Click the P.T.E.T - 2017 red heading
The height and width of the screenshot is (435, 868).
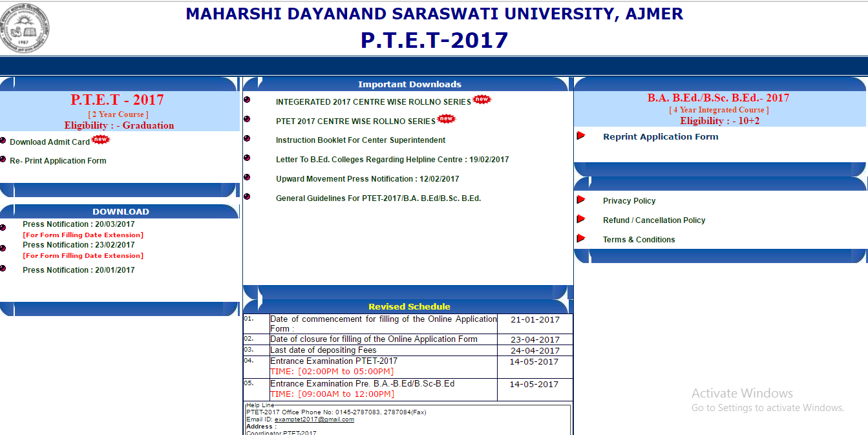tap(117, 100)
